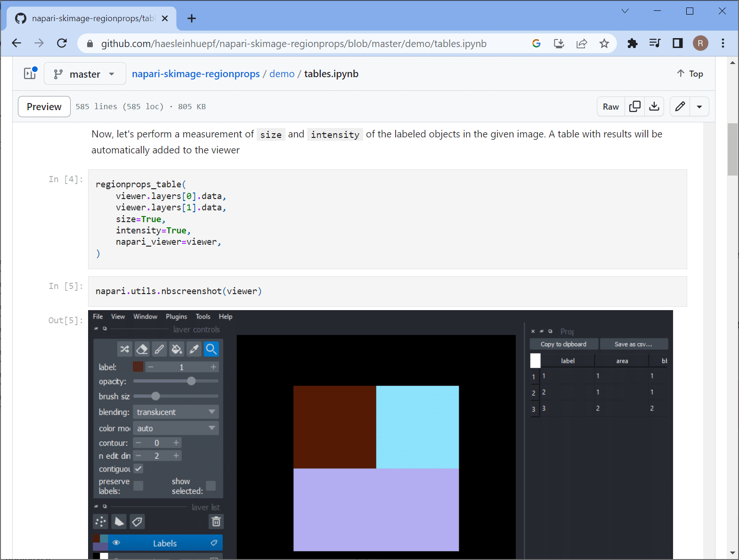The width and height of the screenshot is (739, 560).
Task: Open the file tree side panel icon
Action: click(x=30, y=73)
